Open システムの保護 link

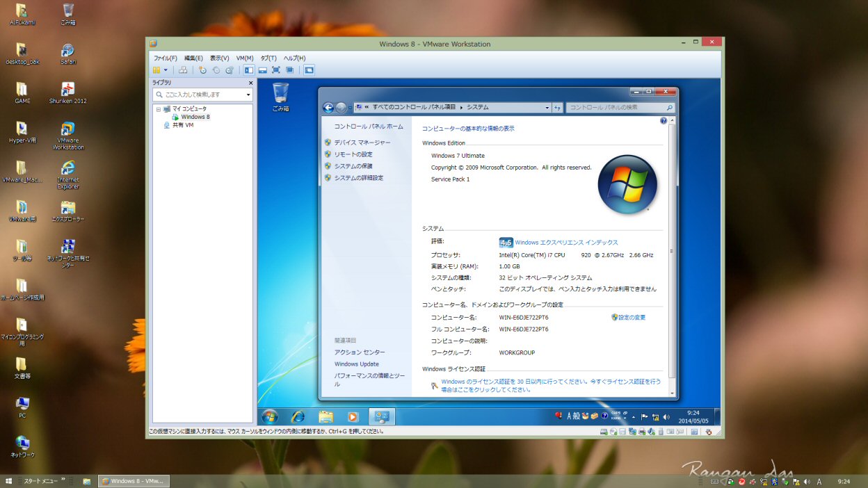353,166
